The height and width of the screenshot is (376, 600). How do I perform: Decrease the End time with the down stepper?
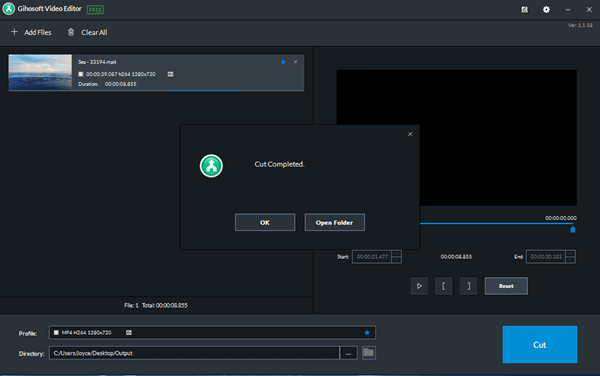tap(571, 260)
